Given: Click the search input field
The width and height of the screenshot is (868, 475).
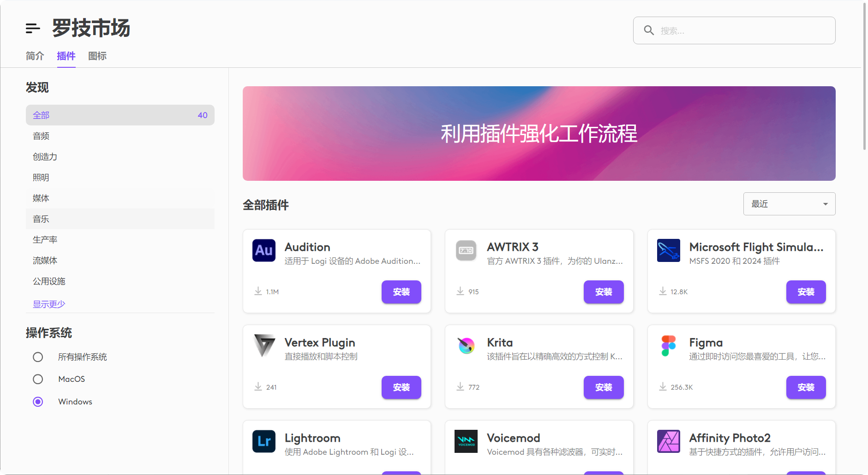Looking at the screenshot, I should [734, 30].
